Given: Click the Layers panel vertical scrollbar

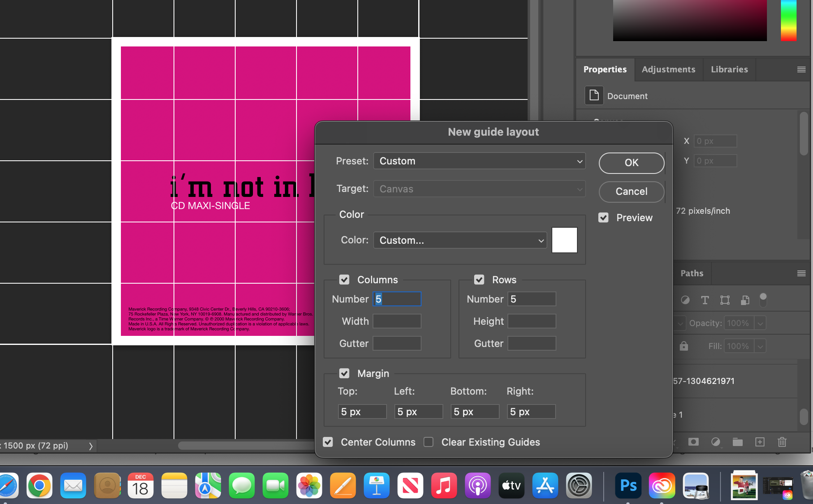Looking at the screenshot, I should coord(804,416).
